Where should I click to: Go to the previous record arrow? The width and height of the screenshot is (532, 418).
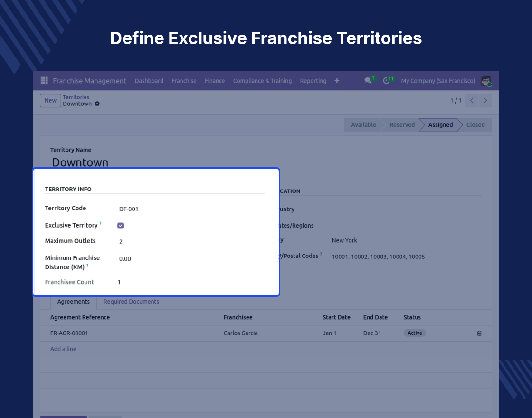tap(472, 100)
